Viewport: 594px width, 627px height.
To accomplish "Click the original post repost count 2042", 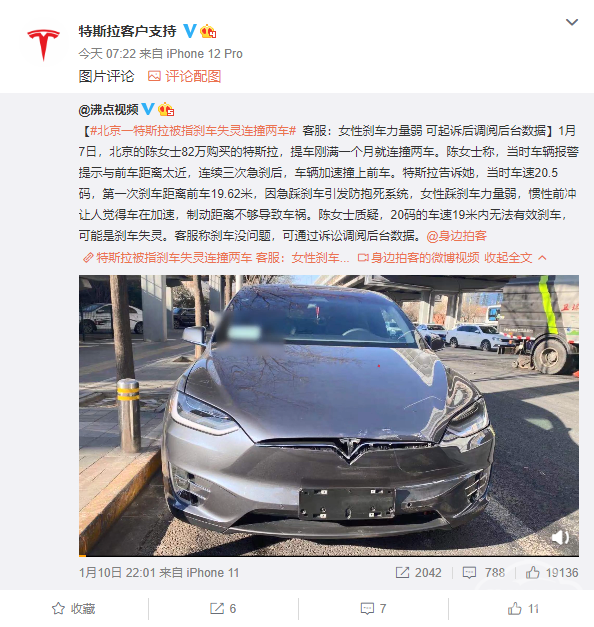I will [418, 573].
